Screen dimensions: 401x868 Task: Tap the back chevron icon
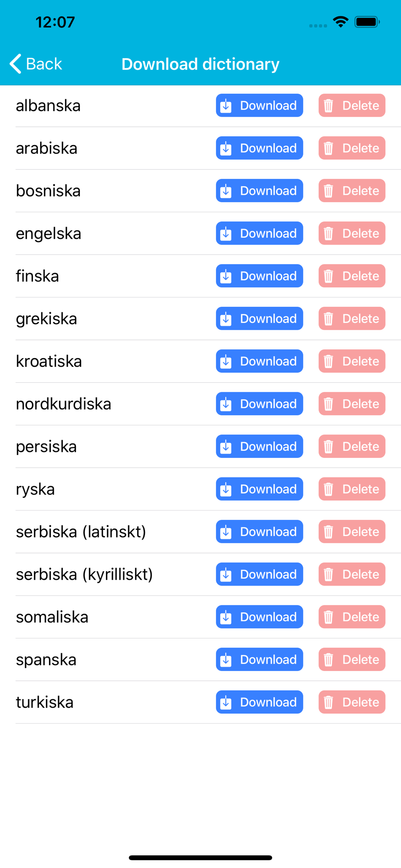15,64
